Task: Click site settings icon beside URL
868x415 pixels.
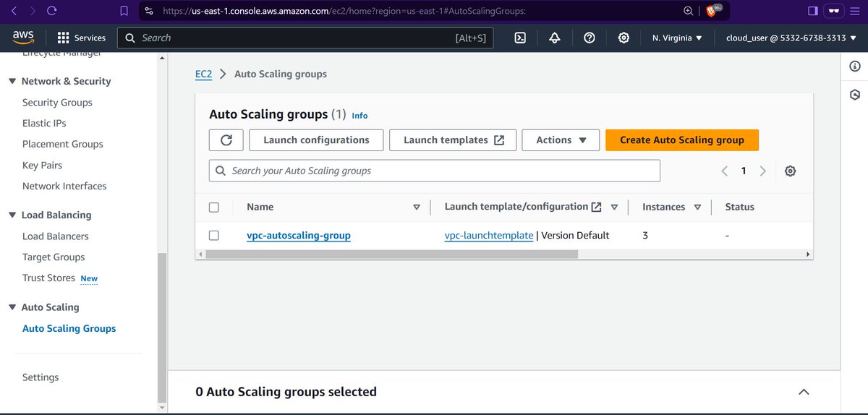Action: (x=148, y=11)
